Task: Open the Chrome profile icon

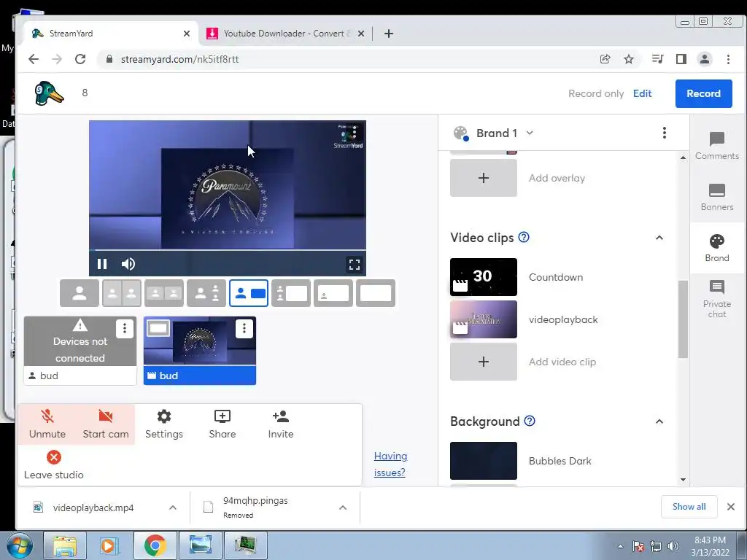Action: [x=705, y=59]
